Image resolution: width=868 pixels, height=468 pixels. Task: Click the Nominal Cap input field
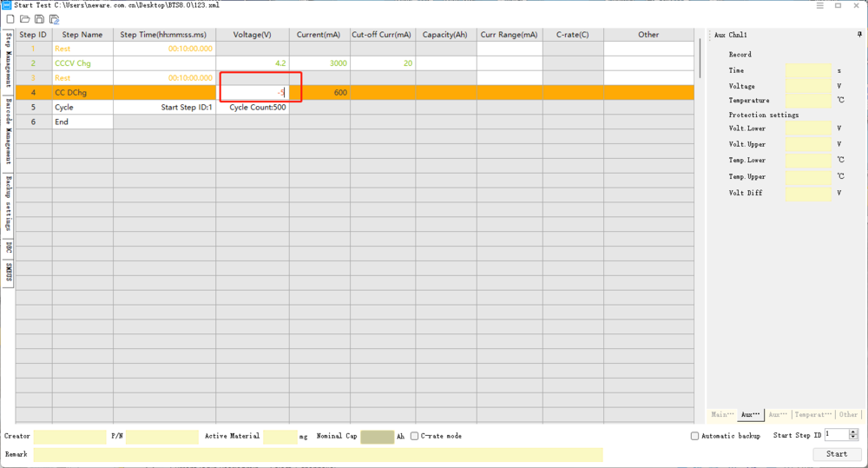pyautogui.click(x=377, y=436)
